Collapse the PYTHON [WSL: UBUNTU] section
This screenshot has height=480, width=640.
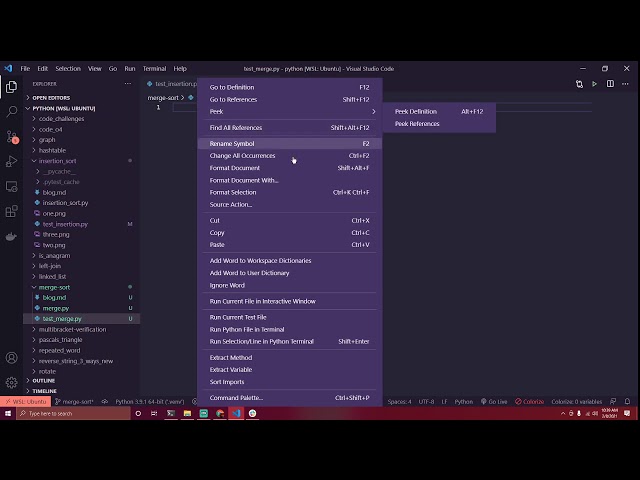[x=64, y=109]
